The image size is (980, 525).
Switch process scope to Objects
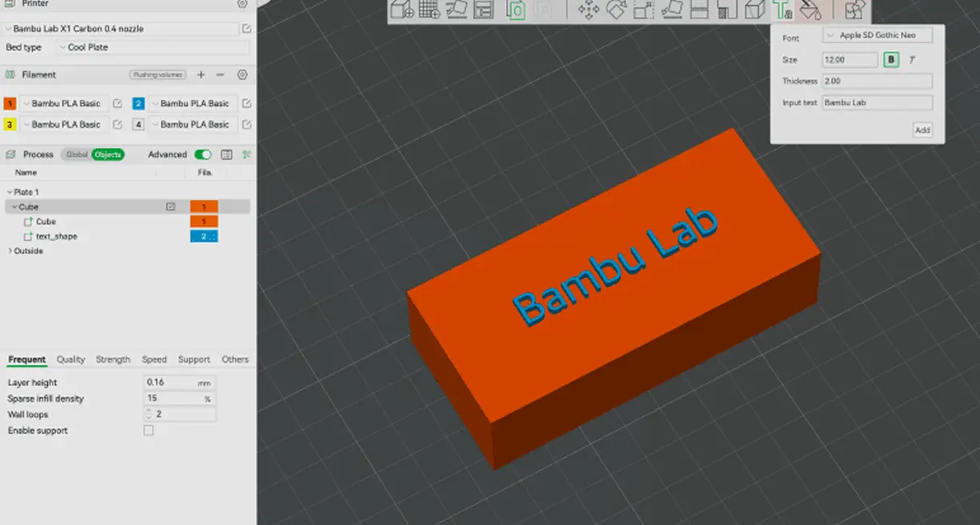pyautogui.click(x=108, y=154)
